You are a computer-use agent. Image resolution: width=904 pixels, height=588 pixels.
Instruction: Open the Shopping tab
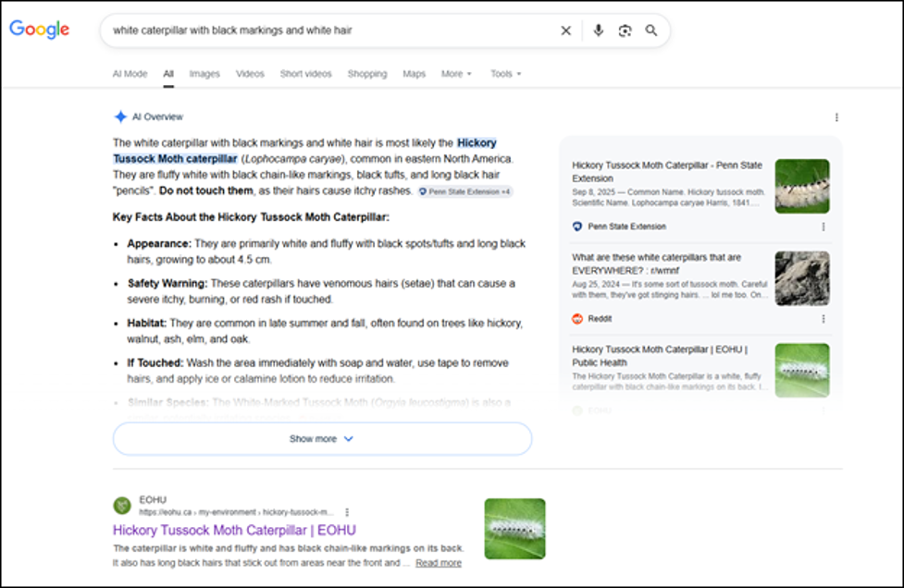pyautogui.click(x=367, y=74)
